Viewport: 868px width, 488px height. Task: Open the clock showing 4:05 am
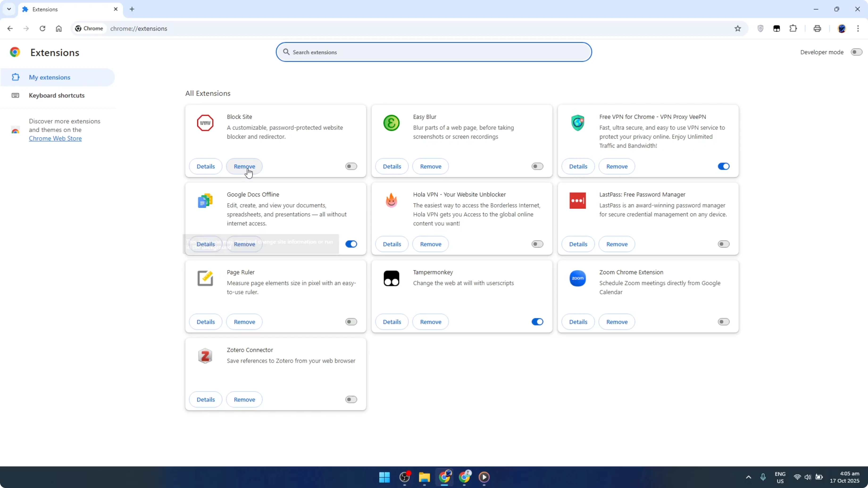point(844,477)
